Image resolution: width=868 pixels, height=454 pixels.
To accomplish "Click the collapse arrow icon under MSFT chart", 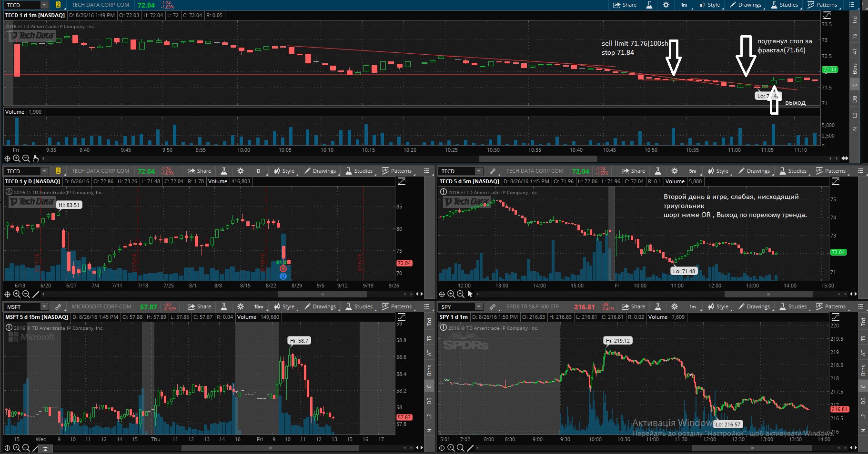I will pos(45,448).
